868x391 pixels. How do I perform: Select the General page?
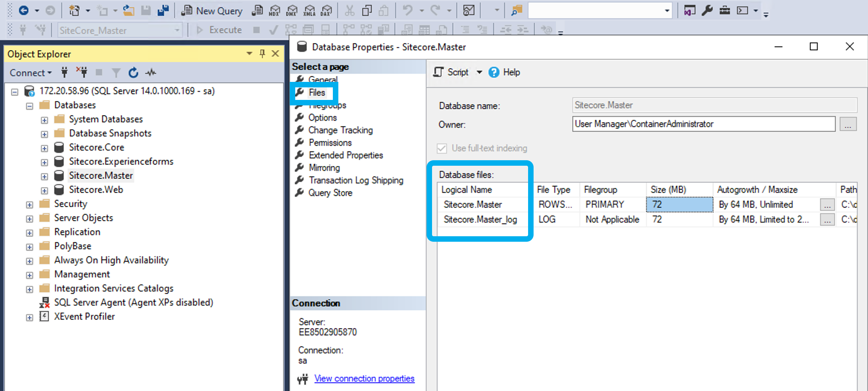[x=323, y=80]
